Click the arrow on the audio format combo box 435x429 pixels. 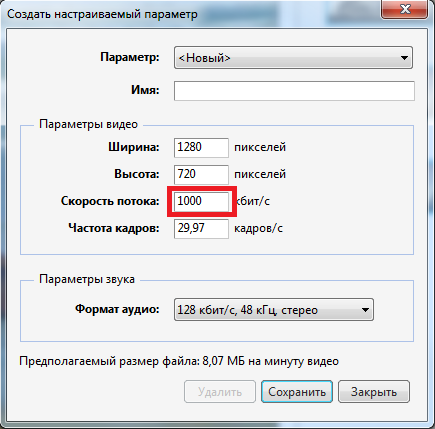pos(365,310)
